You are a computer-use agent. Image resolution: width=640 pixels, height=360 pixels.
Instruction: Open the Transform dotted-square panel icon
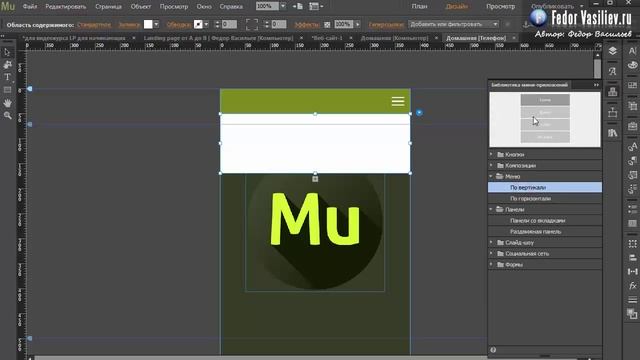[632, 244]
